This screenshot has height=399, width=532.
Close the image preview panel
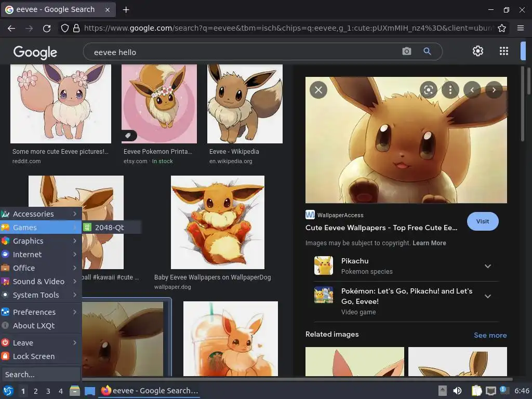pyautogui.click(x=318, y=90)
